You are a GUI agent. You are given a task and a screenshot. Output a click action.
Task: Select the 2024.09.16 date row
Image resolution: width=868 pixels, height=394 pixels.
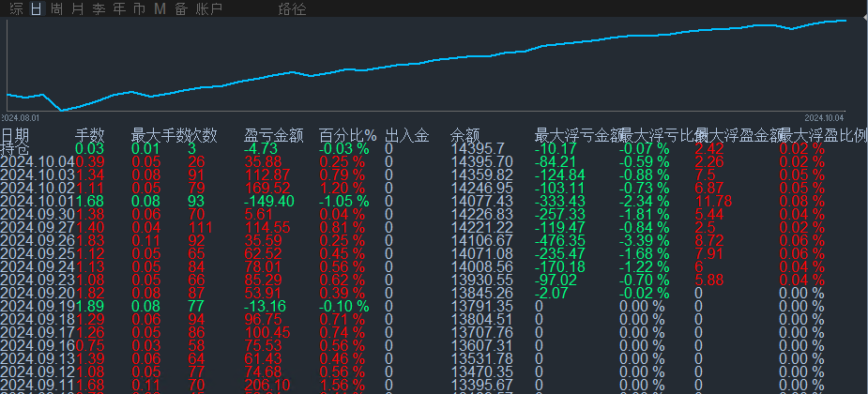434,345
